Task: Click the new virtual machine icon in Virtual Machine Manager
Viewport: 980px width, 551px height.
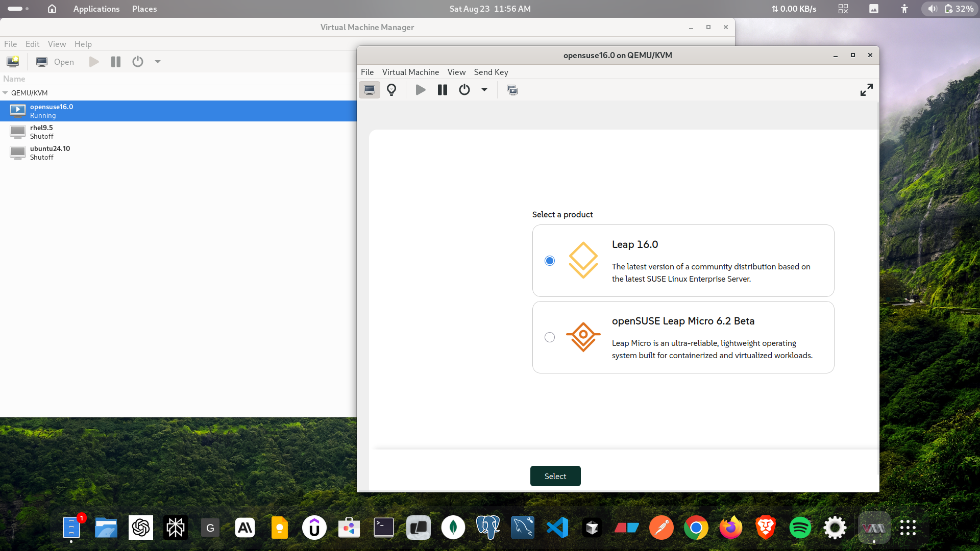Action: (x=13, y=62)
